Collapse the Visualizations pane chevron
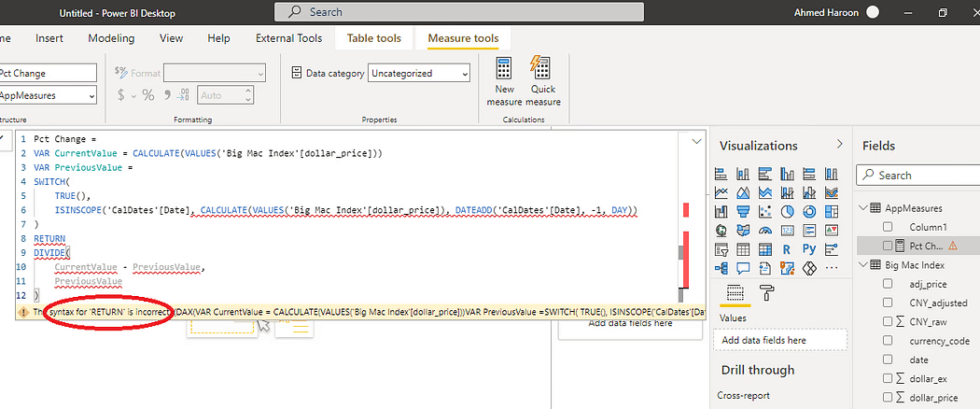This screenshot has width=980, height=409. click(839, 145)
